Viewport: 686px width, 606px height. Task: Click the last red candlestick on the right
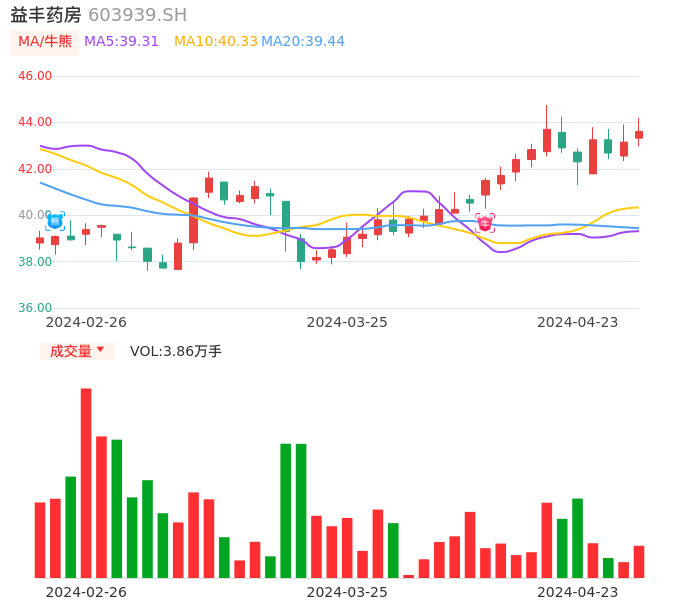(x=639, y=134)
